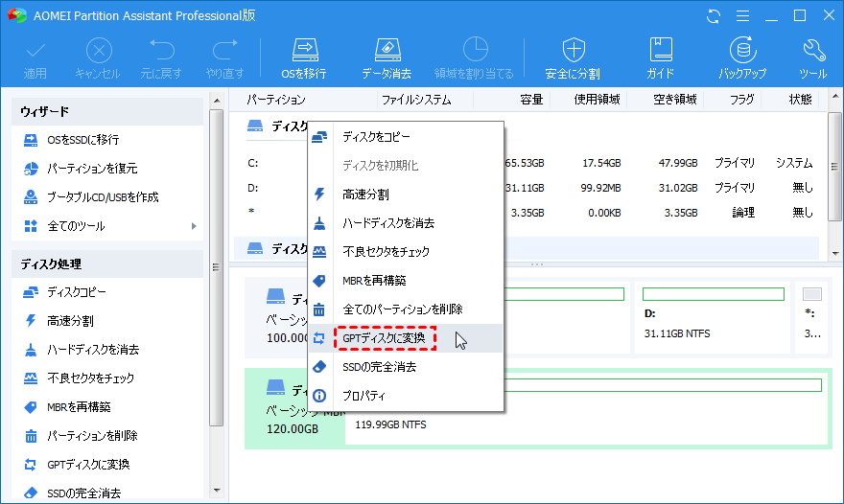Click the ディスク処理 section header

(x=107, y=264)
